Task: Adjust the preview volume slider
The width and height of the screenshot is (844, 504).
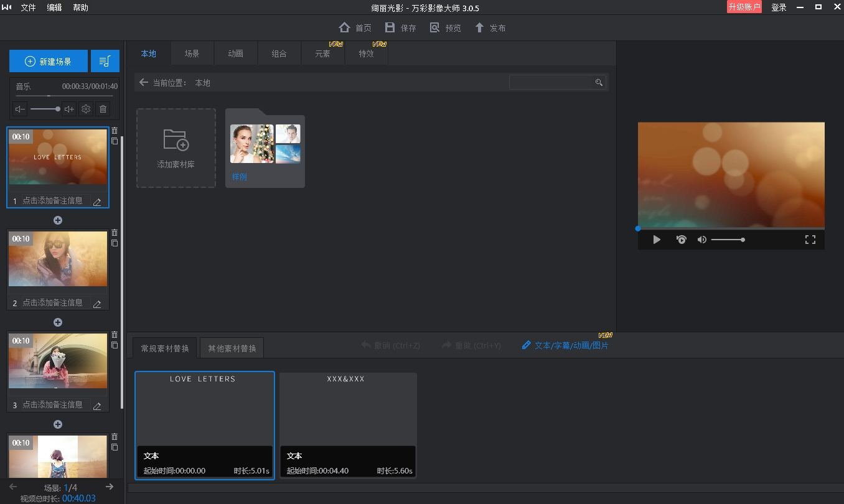Action: point(728,240)
